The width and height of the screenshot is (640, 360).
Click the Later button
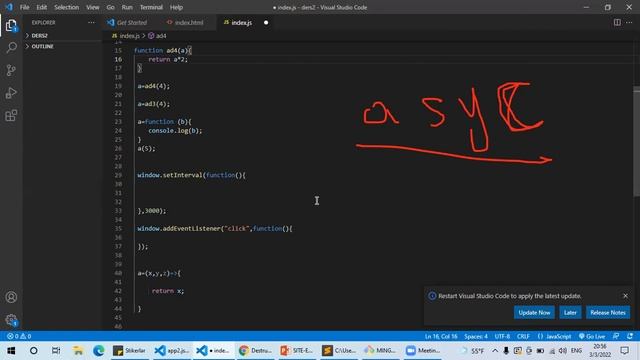570,312
